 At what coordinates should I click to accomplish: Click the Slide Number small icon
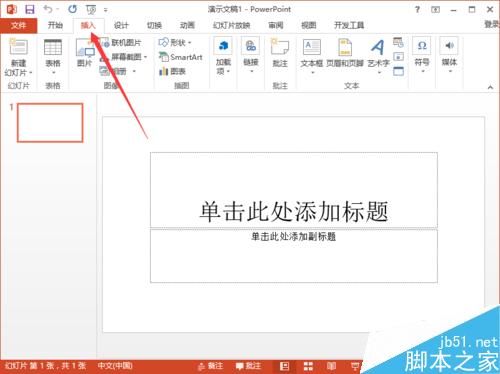pos(398,57)
